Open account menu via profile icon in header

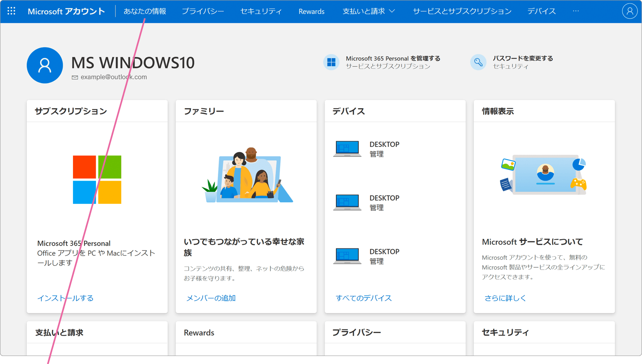[x=630, y=11]
